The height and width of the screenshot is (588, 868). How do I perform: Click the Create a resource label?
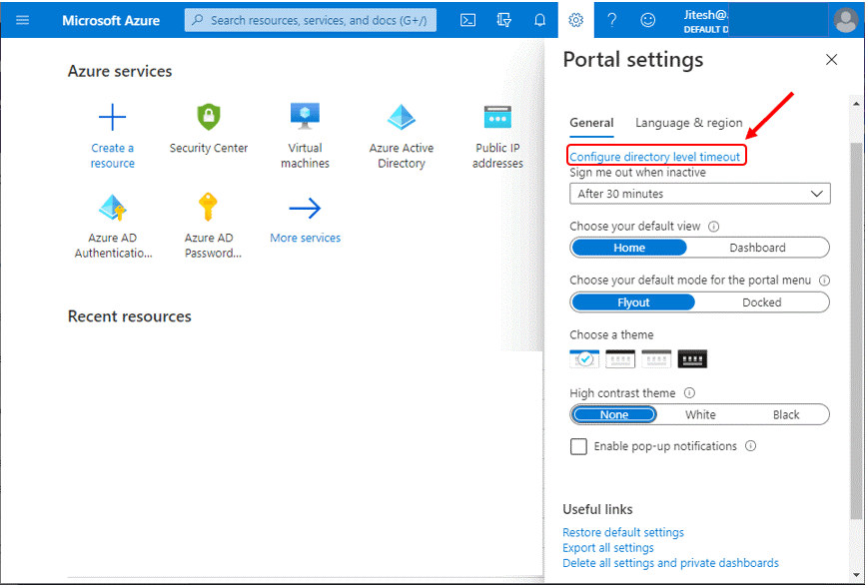point(113,156)
